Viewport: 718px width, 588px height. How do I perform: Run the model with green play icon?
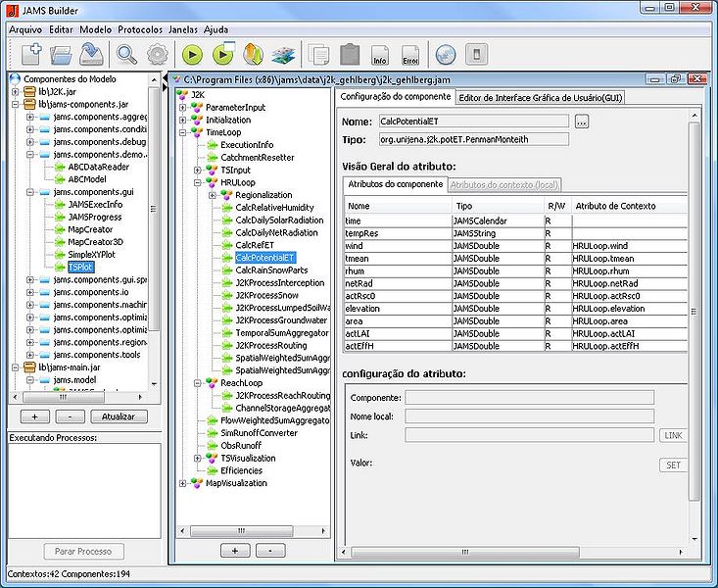192,54
